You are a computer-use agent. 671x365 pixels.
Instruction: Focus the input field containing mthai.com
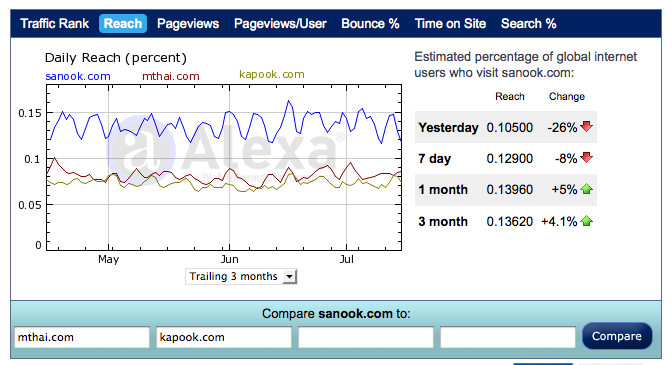[x=82, y=337]
